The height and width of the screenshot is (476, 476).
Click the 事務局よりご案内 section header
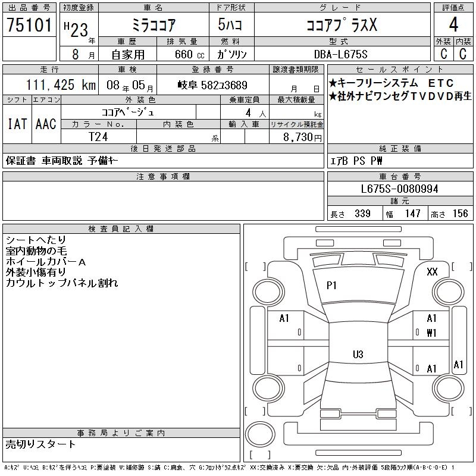[121, 433]
